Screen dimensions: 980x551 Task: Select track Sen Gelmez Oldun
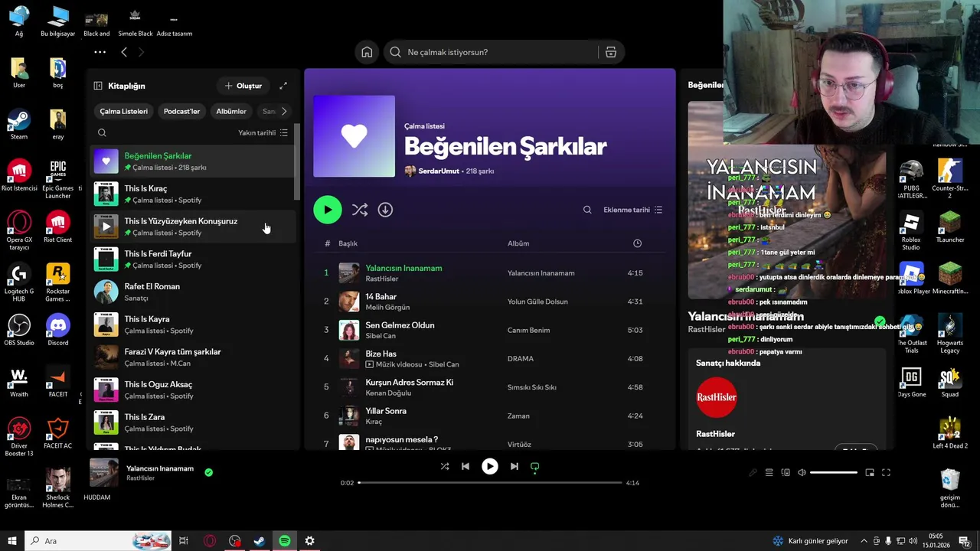coord(400,325)
